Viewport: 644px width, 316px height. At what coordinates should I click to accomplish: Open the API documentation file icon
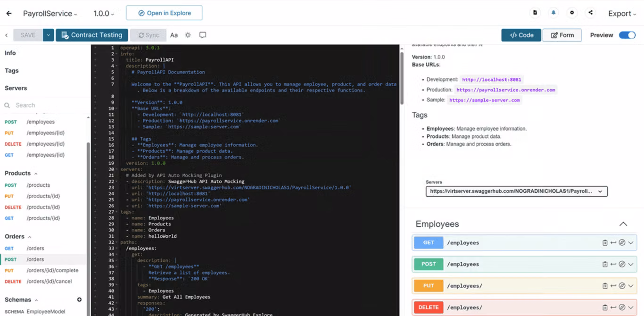(x=536, y=13)
